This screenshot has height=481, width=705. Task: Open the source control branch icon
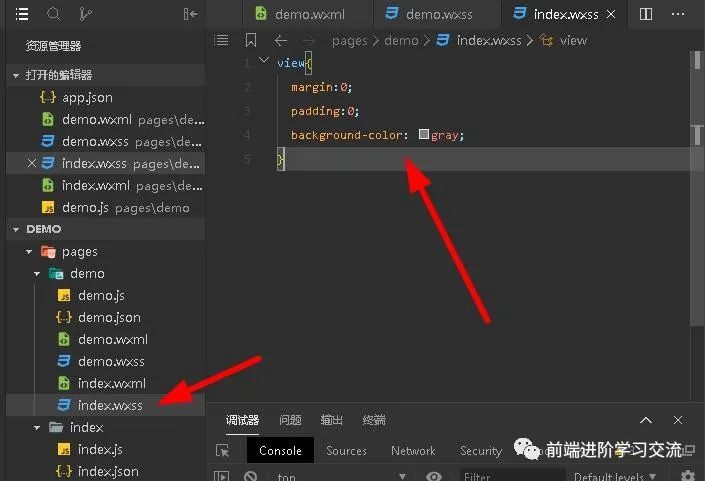[85, 14]
